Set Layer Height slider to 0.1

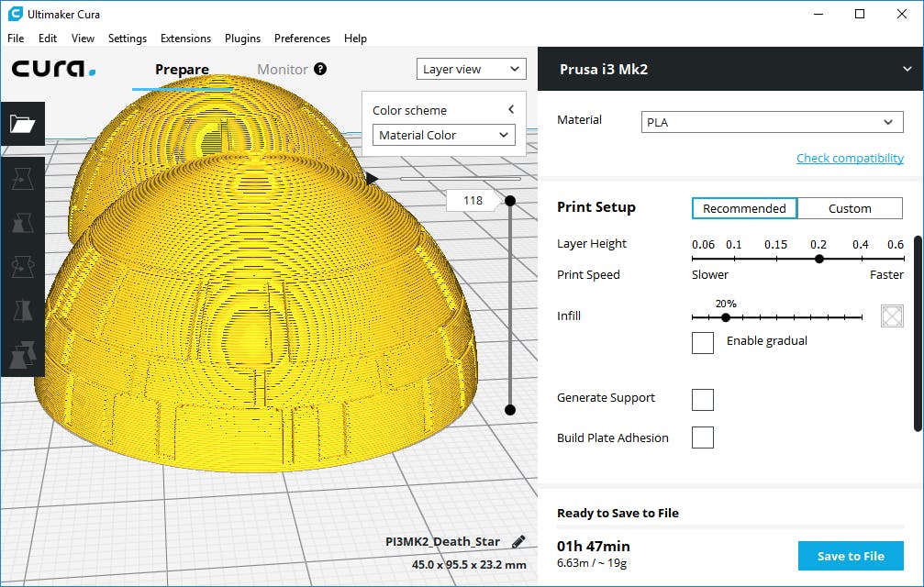(x=734, y=259)
